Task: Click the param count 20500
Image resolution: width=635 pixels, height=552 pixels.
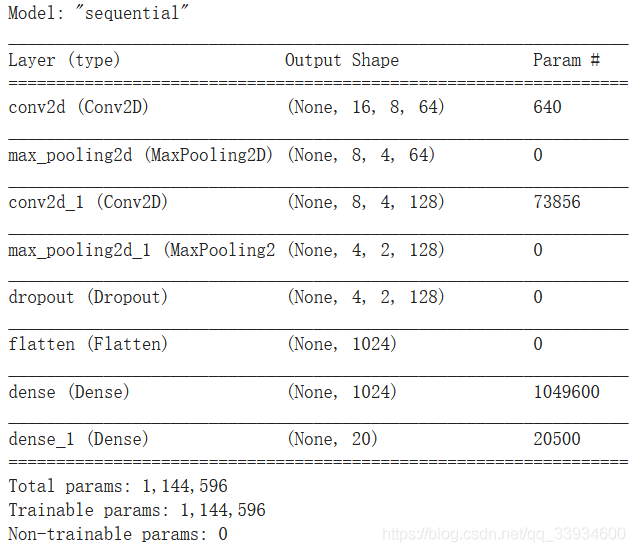Action: click(556, 439)
